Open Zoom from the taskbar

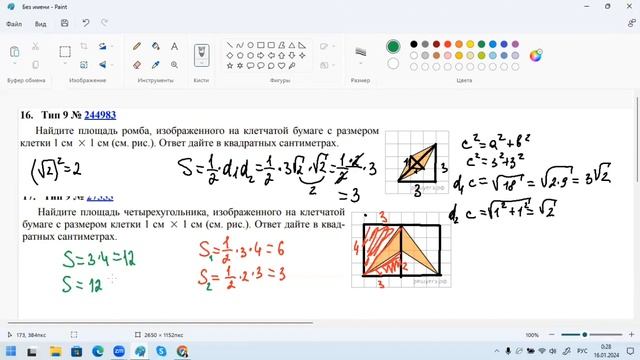[x=119, y=351]
